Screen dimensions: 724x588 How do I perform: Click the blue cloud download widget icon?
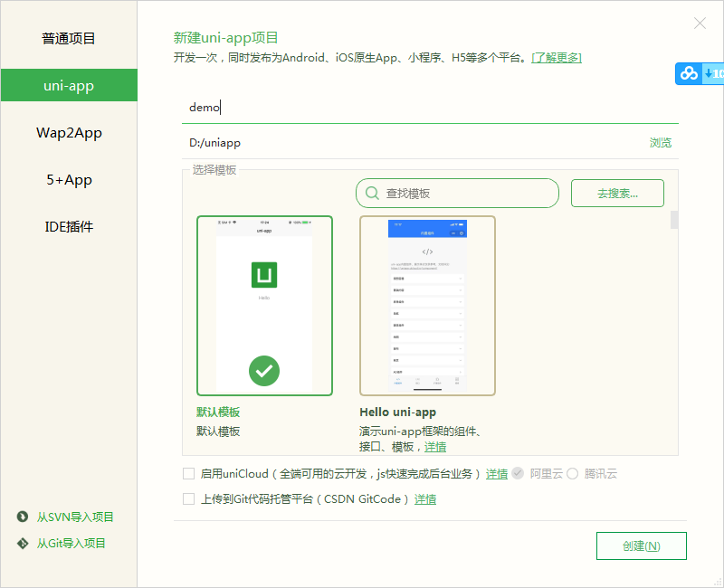click(689, 73)
